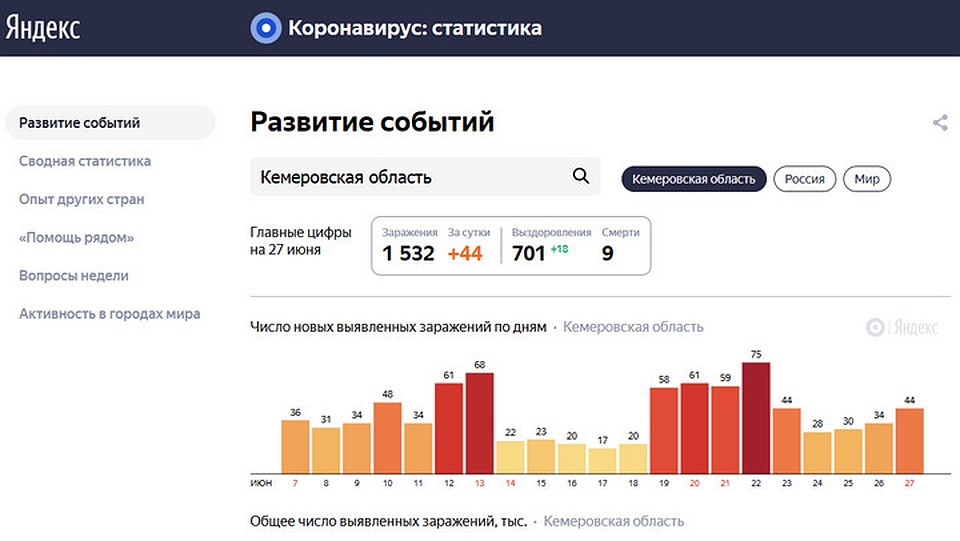Viewport: 960px width, 541px height.
Task: Click Общее число выявленных заражений title
Action: coord(388,521)
